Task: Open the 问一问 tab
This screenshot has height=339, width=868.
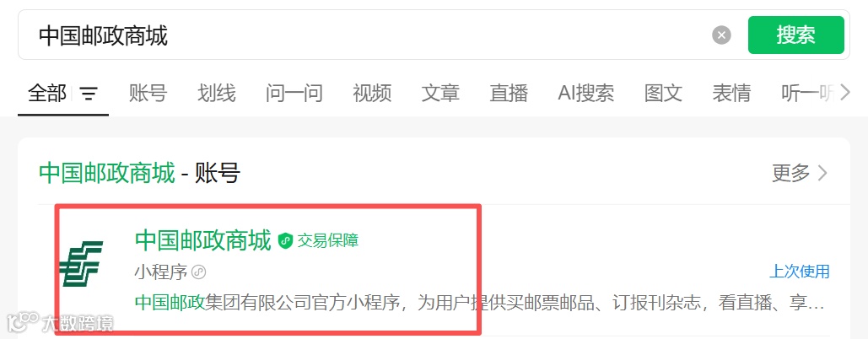Action: coord(294,93)
